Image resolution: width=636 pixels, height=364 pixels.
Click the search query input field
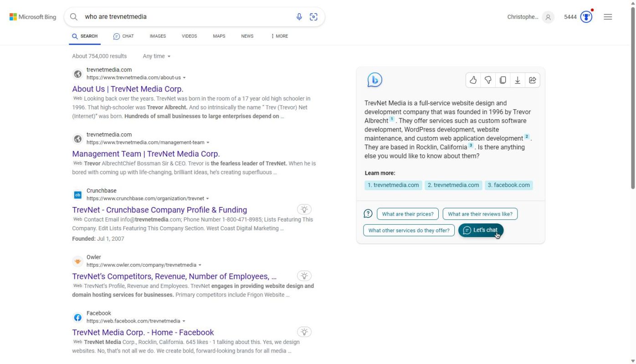coord(187,17)
